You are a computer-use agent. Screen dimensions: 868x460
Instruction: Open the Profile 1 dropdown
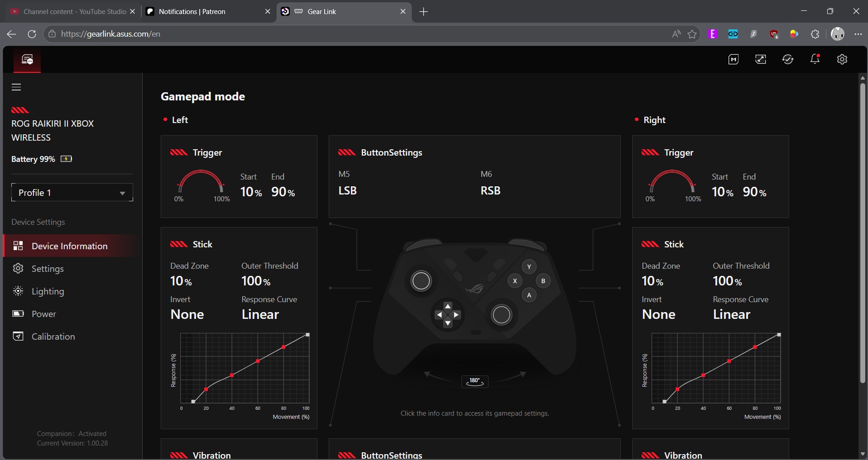click(72, 193)
